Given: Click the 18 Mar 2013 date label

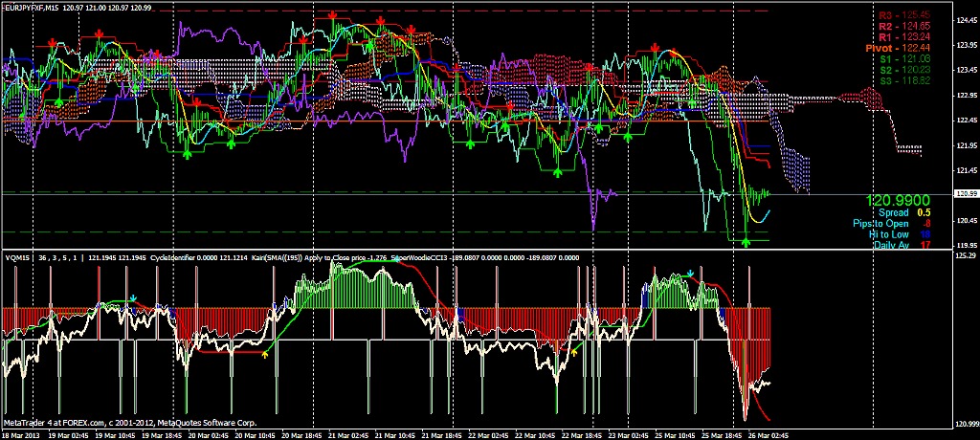Looking at the screenshot, I should point(20,435).
